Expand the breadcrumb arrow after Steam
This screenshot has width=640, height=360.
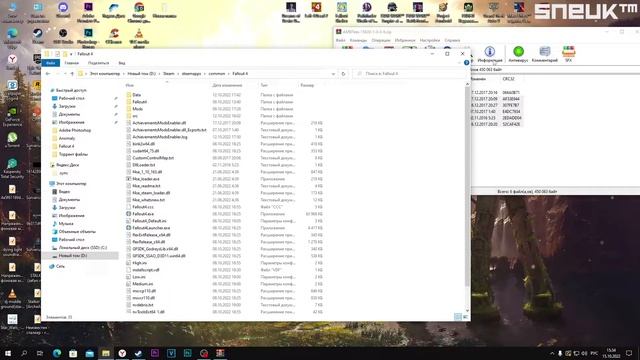point(178,74)
